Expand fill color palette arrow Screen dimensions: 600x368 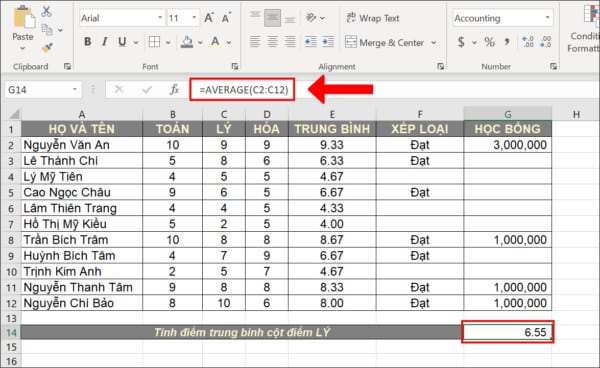pyautogui.click(x=200, y=42)
